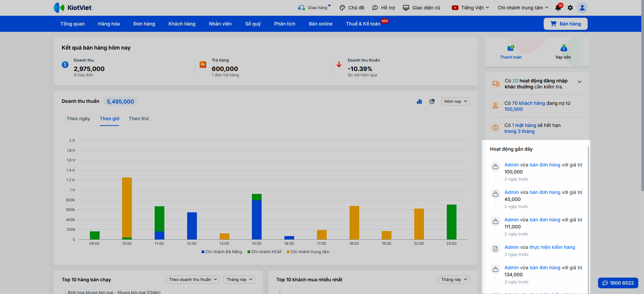Viewport: 644px width, 294px height.
Task: Click the orange 10:00 revenue bar
Action: 127,207
